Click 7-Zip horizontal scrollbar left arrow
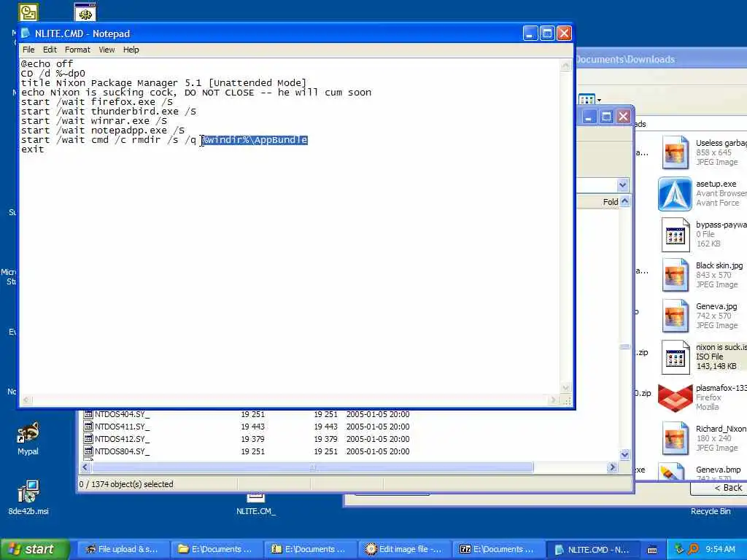The height and width of the screenshot is (560, 747). click(x=85, y=467)
